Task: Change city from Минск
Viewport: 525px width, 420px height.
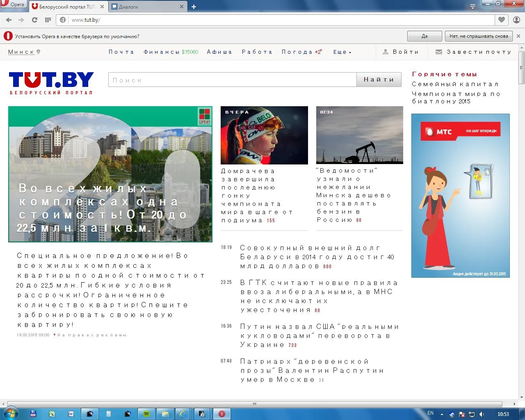Action: [21, 52]
